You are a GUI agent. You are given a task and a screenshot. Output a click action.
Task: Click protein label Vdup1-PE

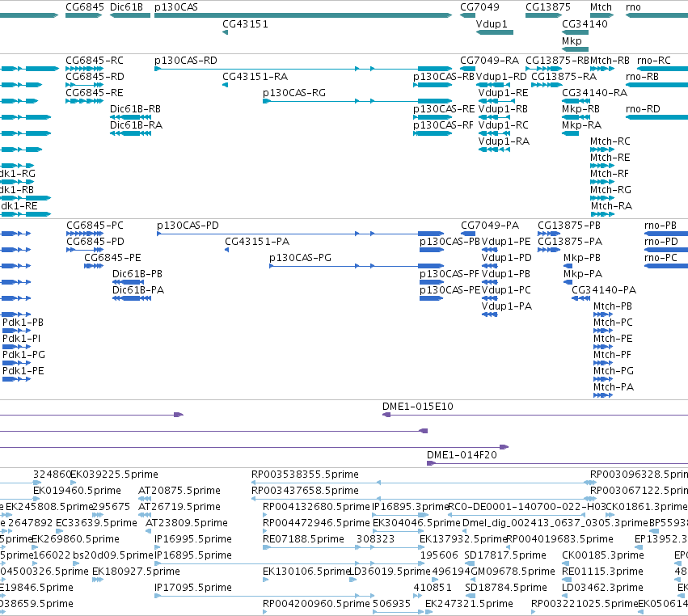pyautogui.click(x=506, y=242)
